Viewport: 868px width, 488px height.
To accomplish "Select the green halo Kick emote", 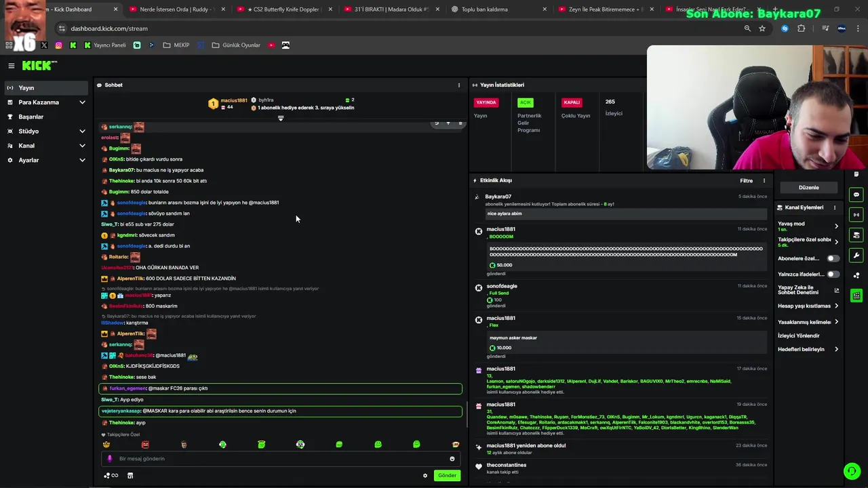I will click(x=261, y=445).
